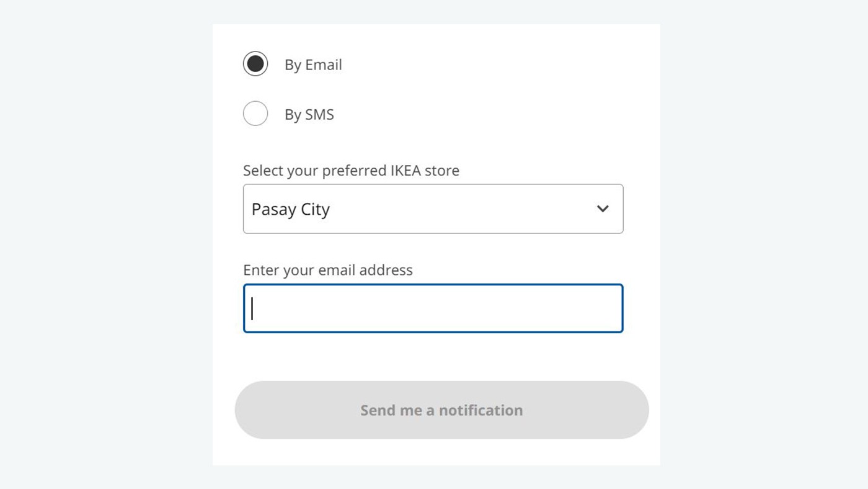Focus the email address input field

click(x=433, y=308)
